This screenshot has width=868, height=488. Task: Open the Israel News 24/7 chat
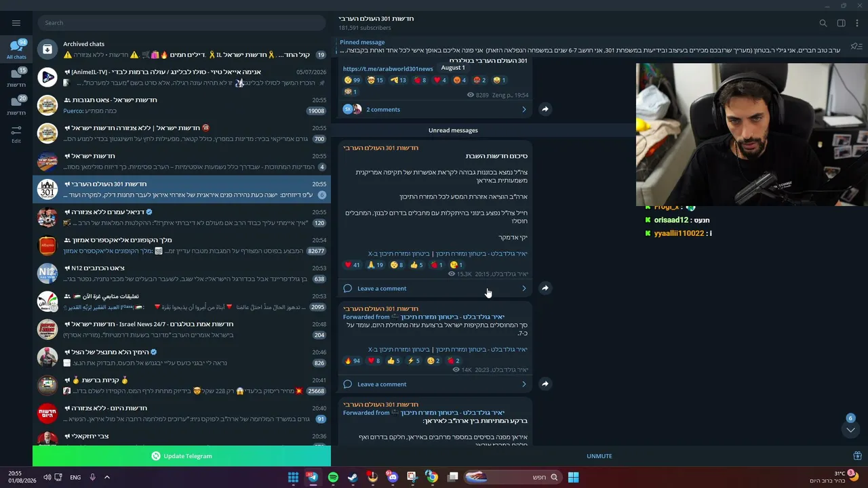pos(182,329)
